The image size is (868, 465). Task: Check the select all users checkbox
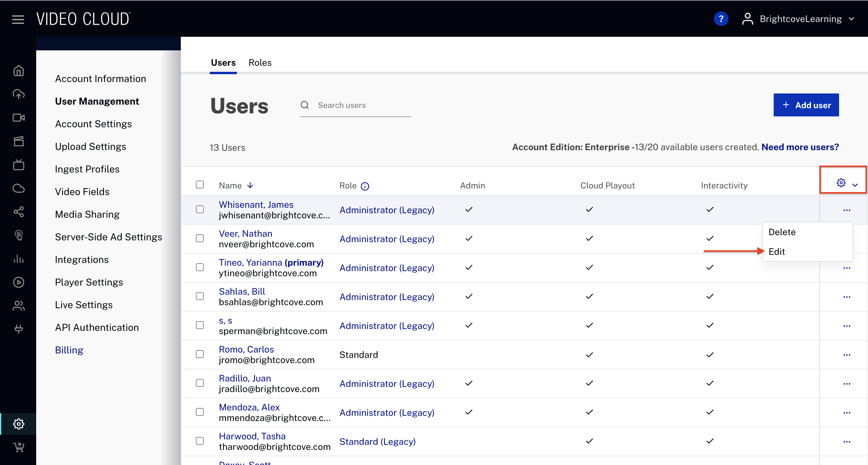200,185
